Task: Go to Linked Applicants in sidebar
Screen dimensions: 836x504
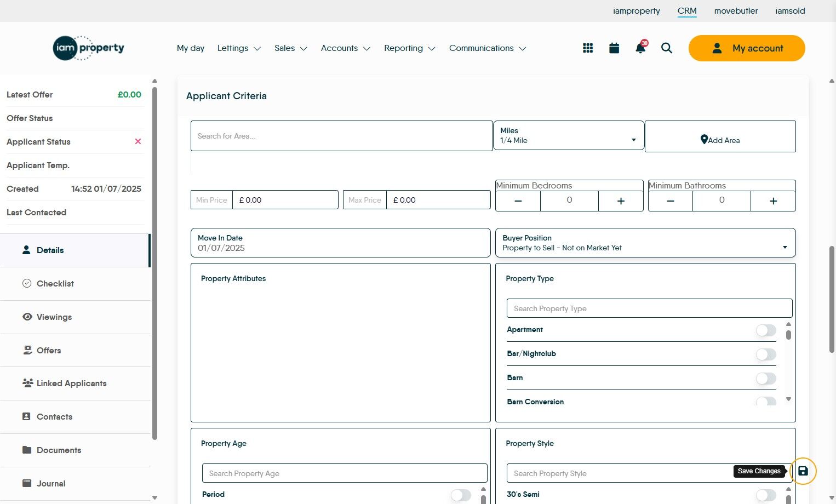Action: pos(71,383)
